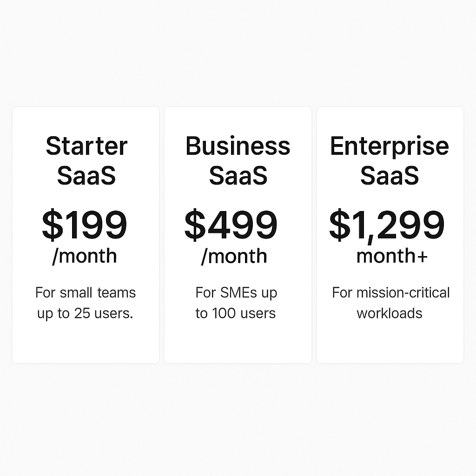The height and width of the screenshot is (476, 476).
Task: Click the word "Enterprise" in third card
Action: pyautogui.click(x=390, y=146)
